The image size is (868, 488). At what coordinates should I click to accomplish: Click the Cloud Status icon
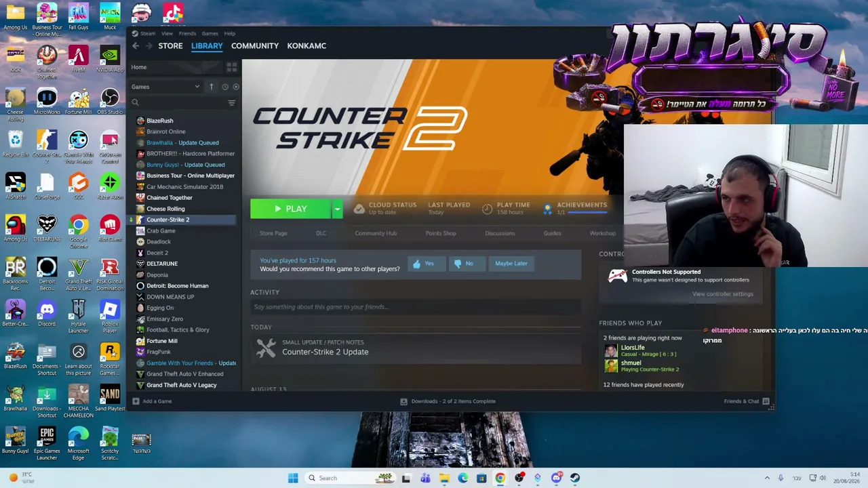click(359, 209)
